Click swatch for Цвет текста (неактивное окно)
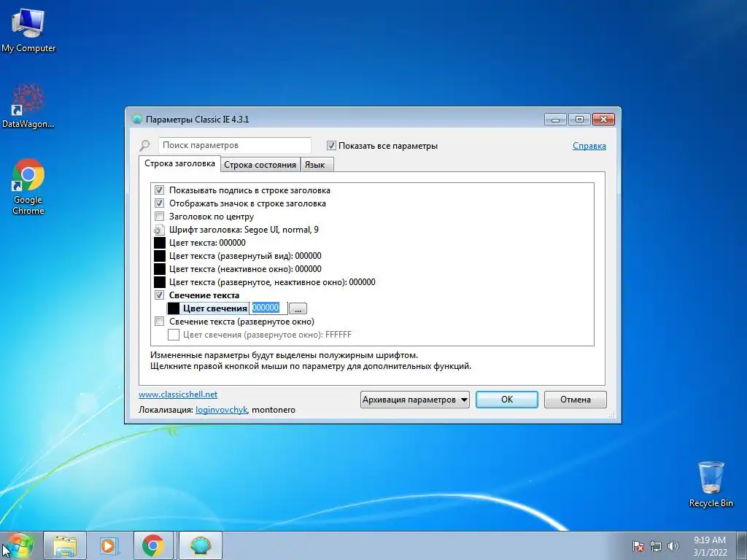Viewport: 747px width, 560px height. point(160,269)
